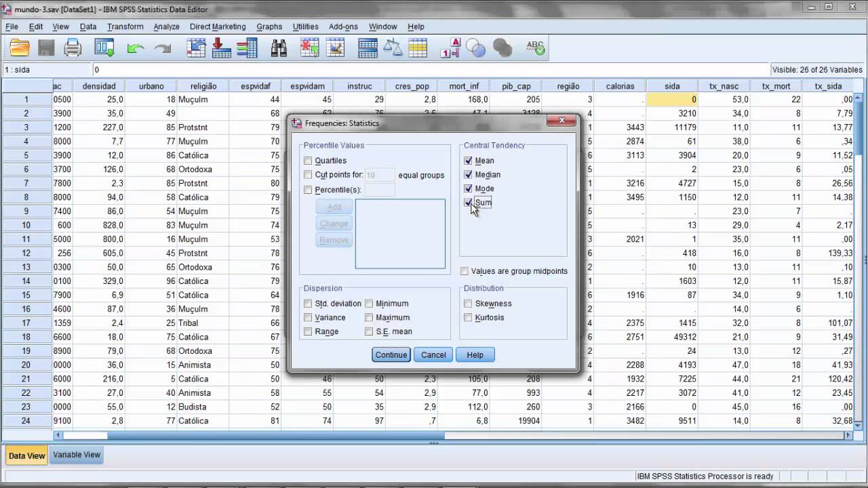The height and width of the screenshot is (488, 868).
Task: Click the cell value editing field
Action: click(x=430, y=69)
